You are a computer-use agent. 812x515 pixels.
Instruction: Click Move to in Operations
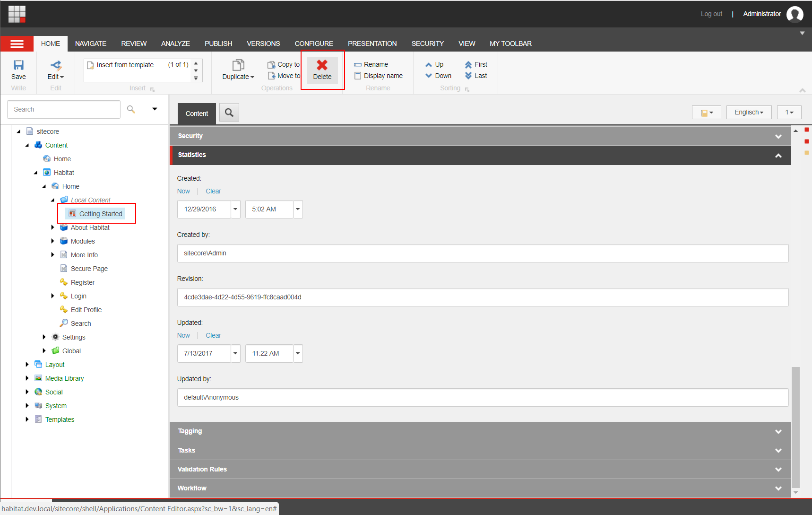click(284, 76)
